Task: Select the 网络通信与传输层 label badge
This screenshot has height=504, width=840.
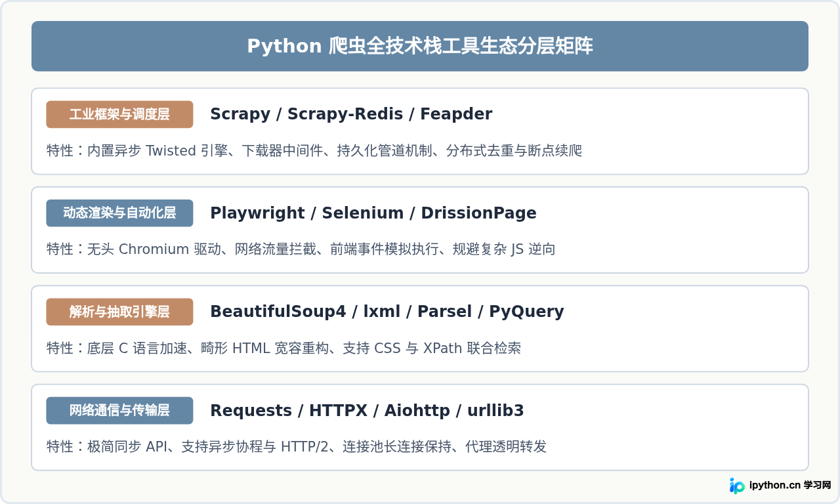Action: click(119, 410)
